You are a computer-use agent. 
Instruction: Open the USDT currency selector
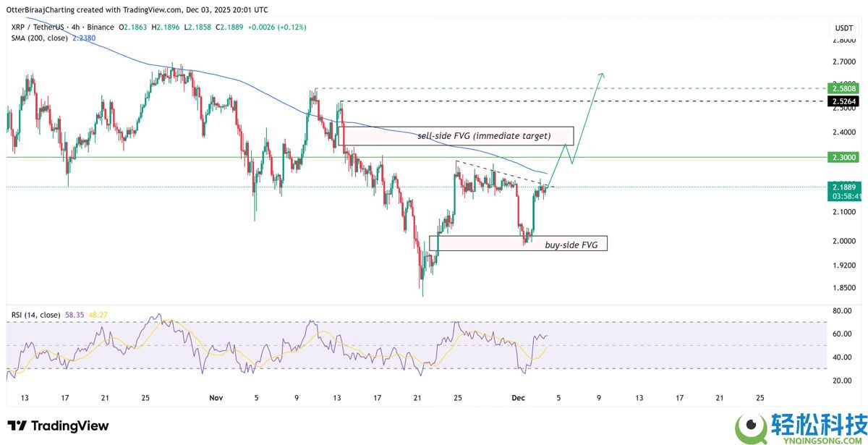tap(843, 27)
